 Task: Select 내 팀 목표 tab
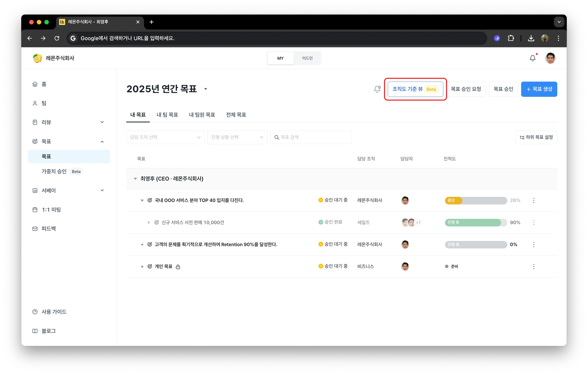(167, 115)
